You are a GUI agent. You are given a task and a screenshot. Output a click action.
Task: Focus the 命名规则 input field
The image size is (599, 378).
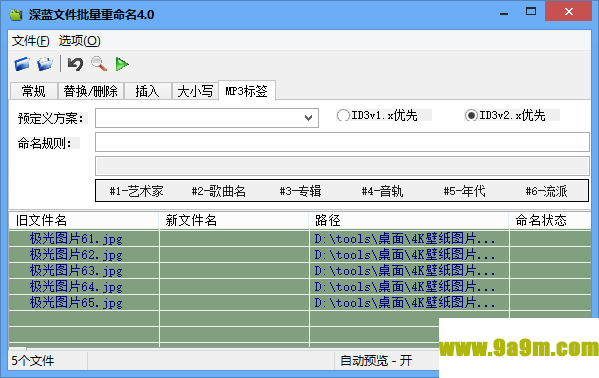pyautogui.click(x=342, y=142)
